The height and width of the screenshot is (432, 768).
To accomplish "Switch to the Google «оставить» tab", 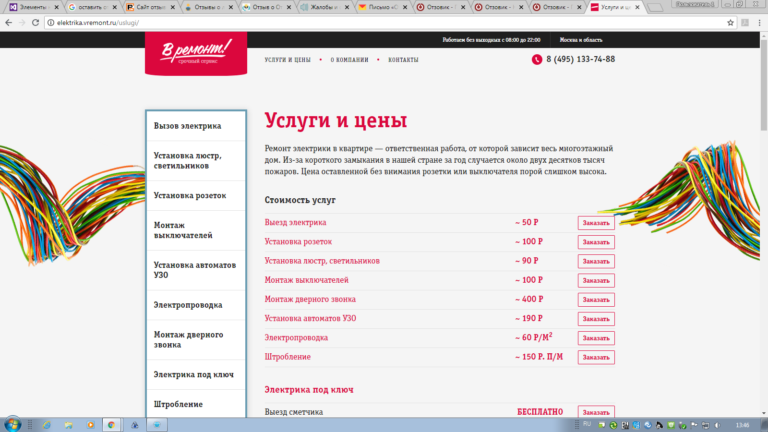I will 91,7.
